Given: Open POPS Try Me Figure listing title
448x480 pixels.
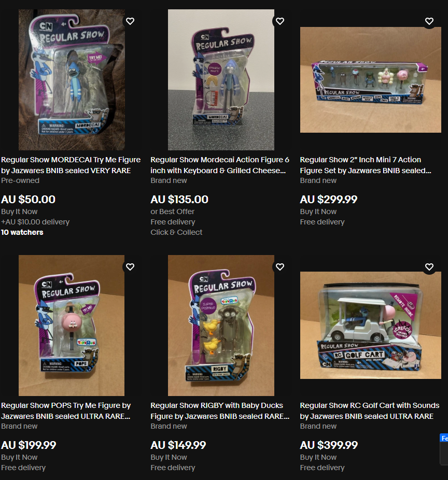Looking at the screenshot, I should coord(66,411).
